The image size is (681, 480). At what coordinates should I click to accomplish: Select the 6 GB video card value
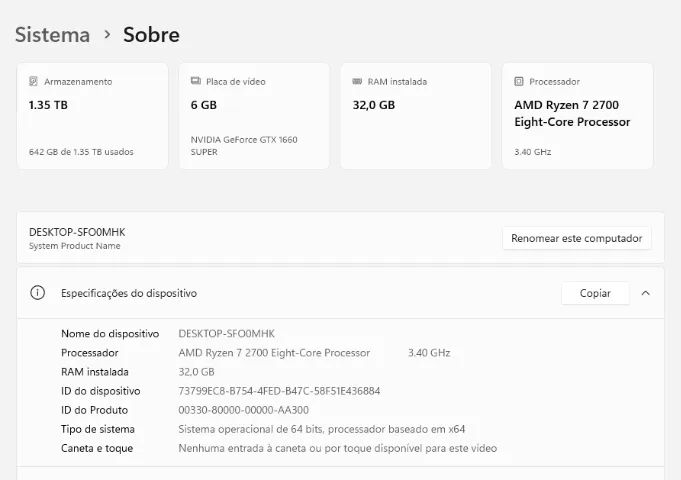[204, 105]
